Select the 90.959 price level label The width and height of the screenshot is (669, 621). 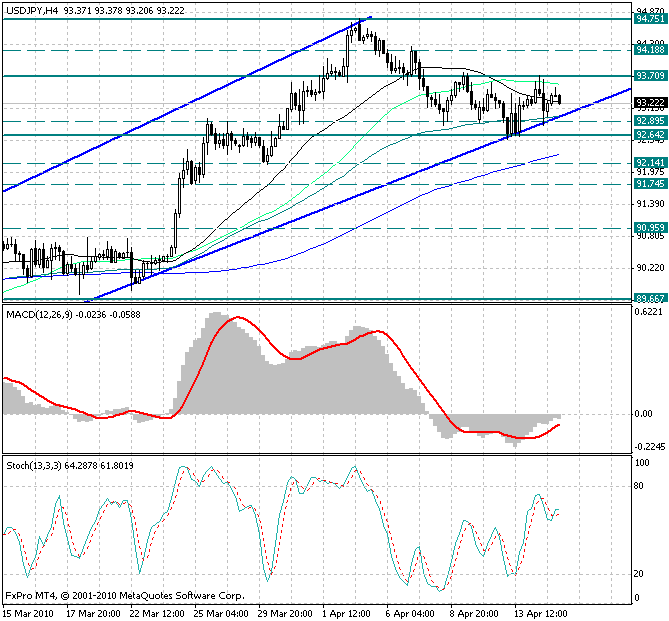[650, 227]
